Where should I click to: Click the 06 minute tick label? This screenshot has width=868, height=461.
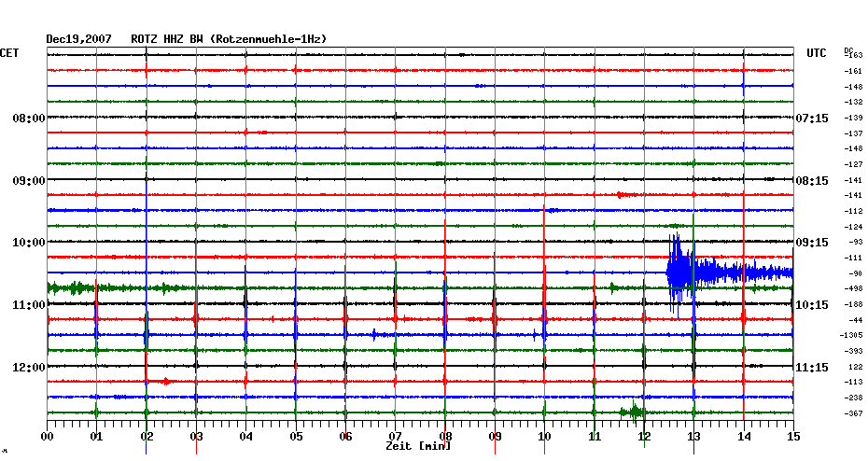346,437
